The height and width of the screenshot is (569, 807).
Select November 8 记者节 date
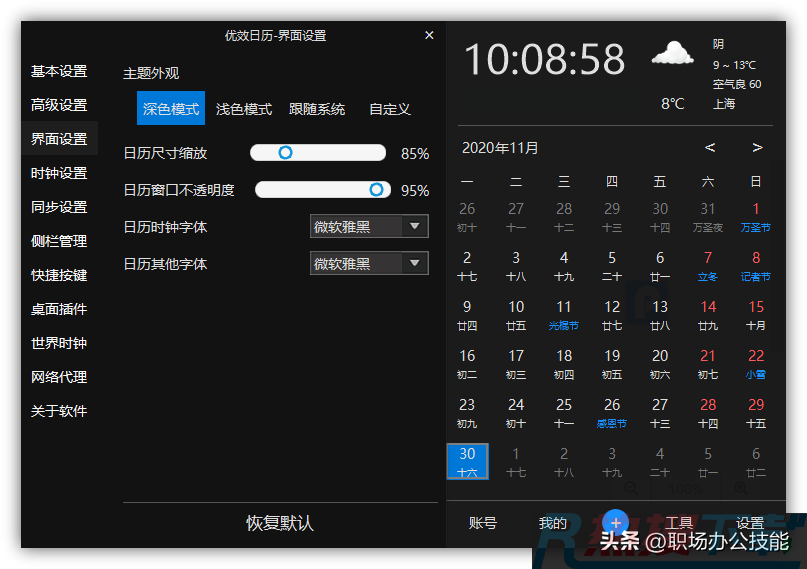(756, 265)
